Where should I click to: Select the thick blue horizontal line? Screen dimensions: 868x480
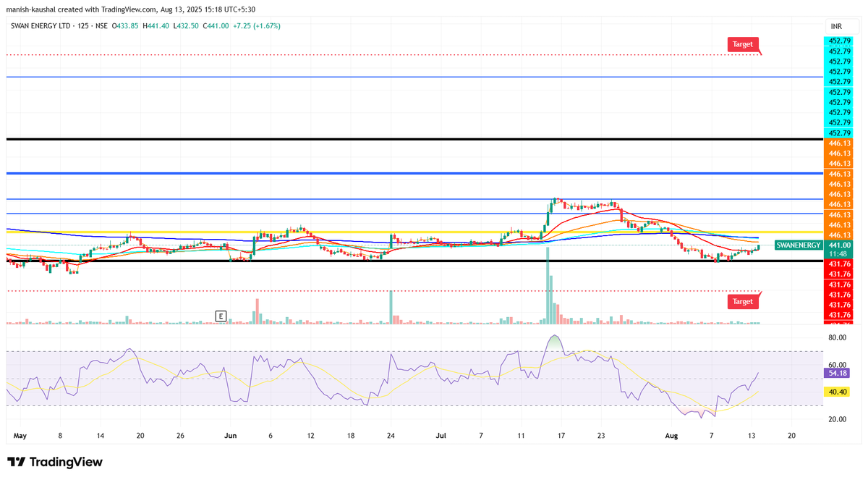tap(414, 174)
